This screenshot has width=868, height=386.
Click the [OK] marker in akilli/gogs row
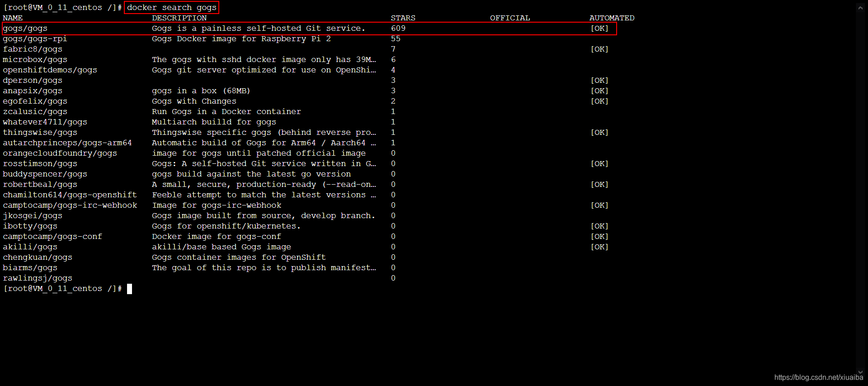coord(599,247)
